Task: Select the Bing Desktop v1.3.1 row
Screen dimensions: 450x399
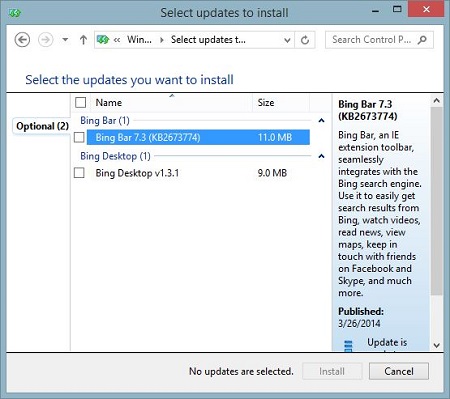Action: [198, 173]
